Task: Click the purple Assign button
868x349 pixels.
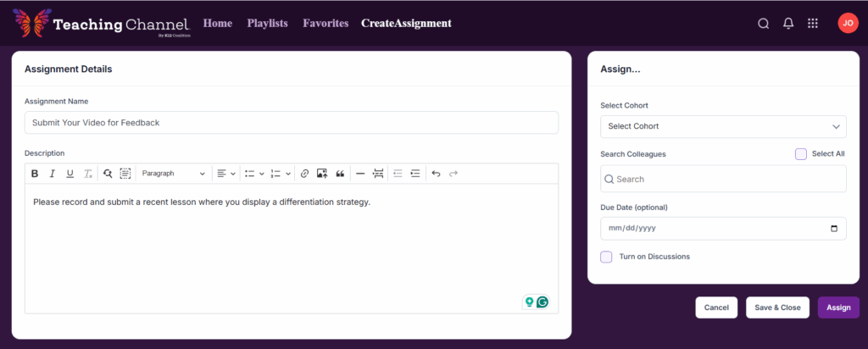Action: 838,307
